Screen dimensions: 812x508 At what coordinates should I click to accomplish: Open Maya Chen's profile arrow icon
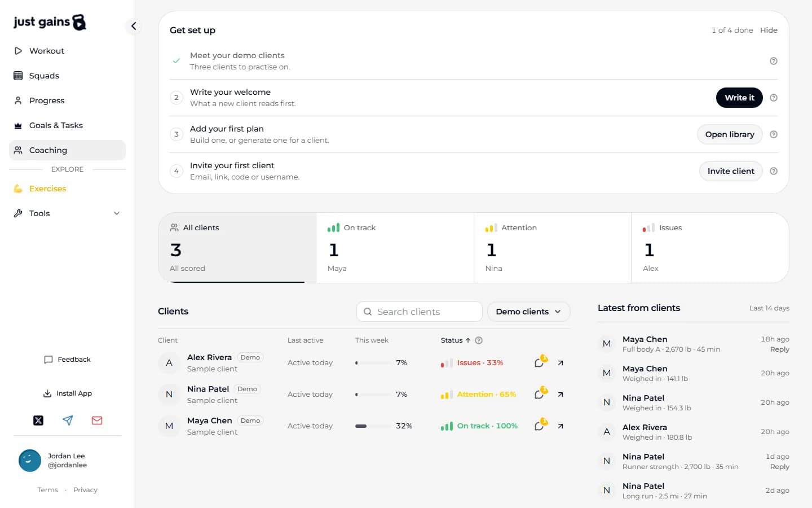click(561, 426)
